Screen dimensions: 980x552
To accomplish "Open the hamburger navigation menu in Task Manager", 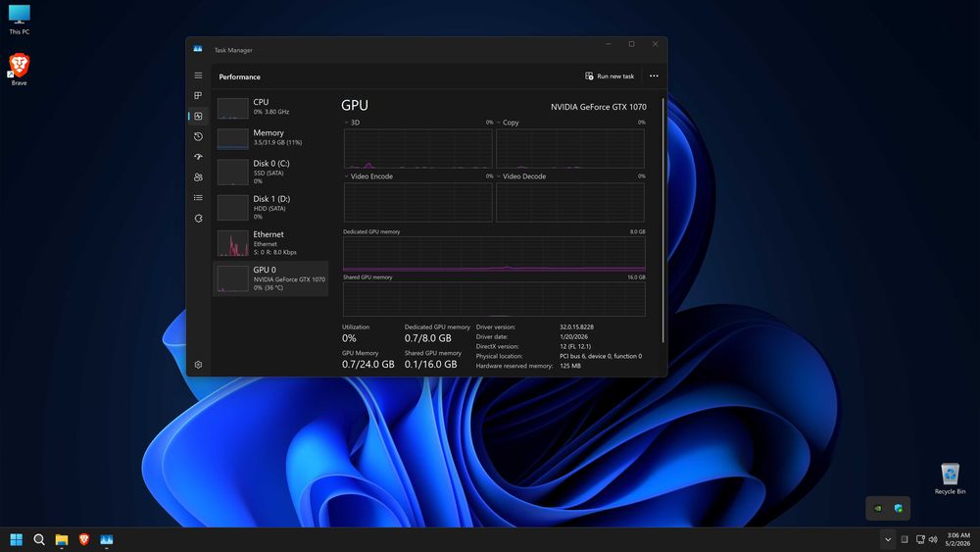I will coord(198,75).
